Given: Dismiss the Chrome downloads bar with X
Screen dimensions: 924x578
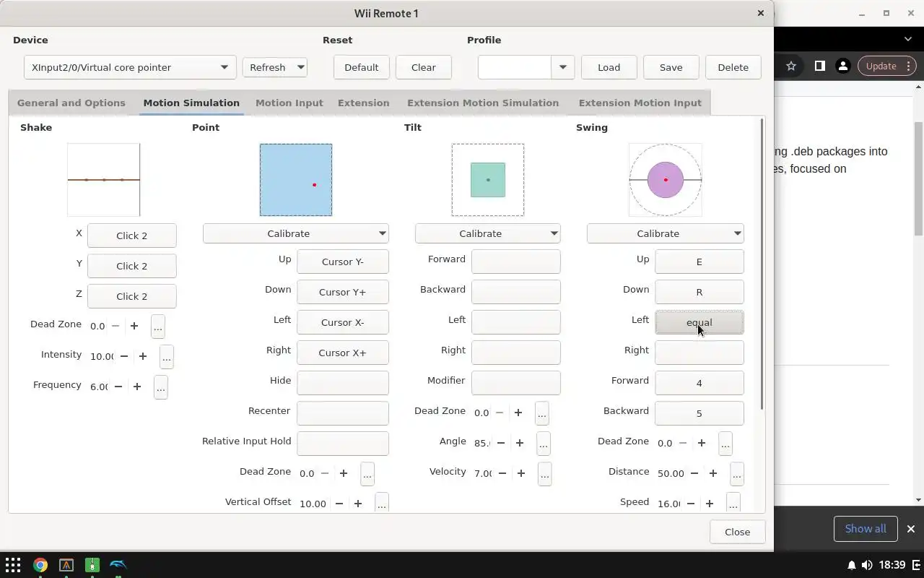Looking at the screenshot, I should coord(911,529).
